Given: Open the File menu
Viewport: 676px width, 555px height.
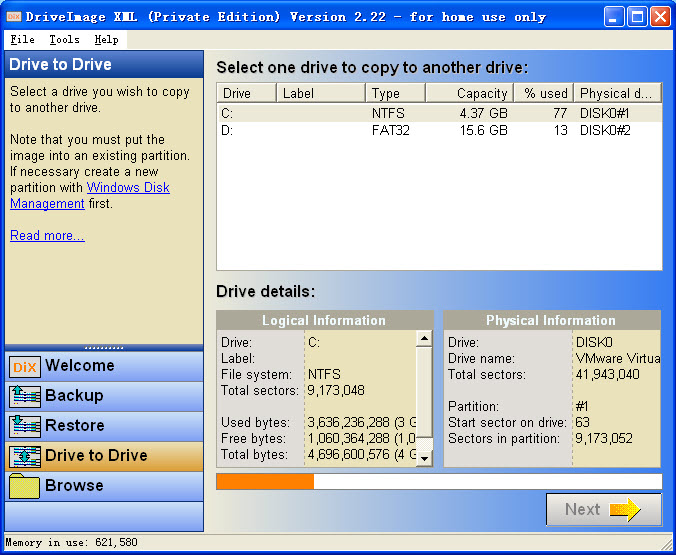Looking at the screenshot, I should click(x=22, y=40).
